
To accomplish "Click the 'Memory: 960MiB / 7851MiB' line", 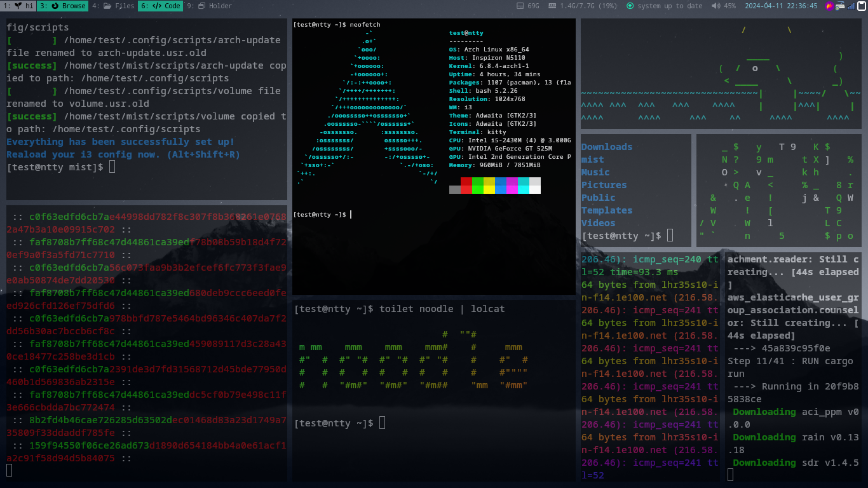I will tap(494, 165).
